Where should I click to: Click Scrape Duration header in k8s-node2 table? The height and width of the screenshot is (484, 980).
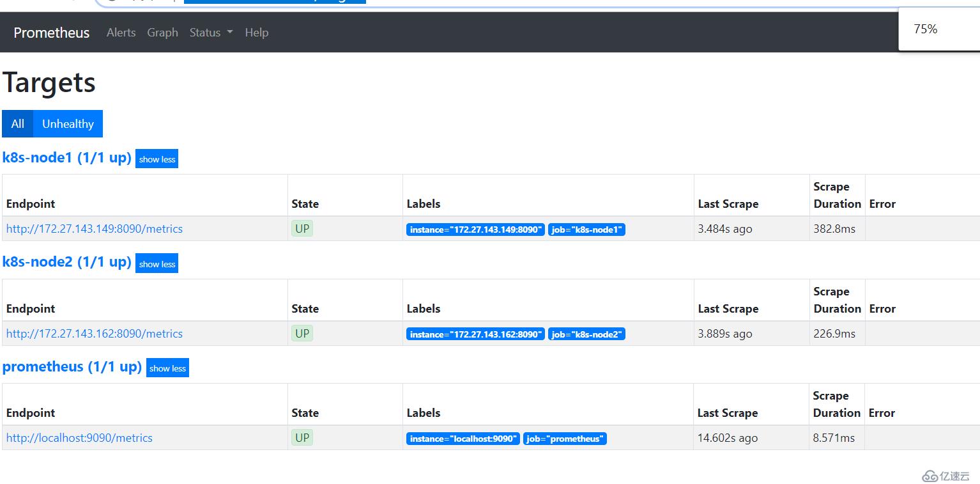[838, 300]
